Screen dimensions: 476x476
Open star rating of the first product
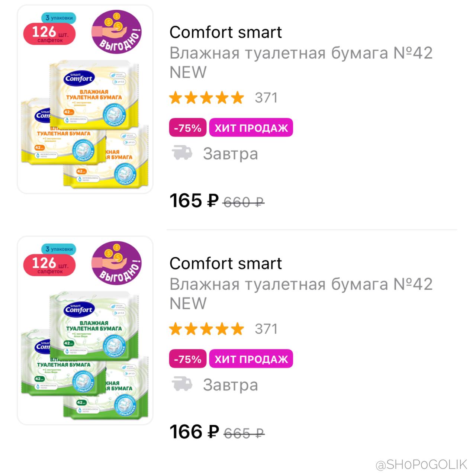click(x=206, y=98)
